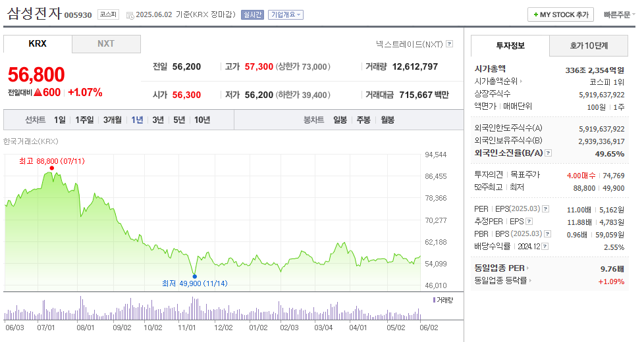The image size is (644, 342).
Task: Click current price 56,800
Action: [36, 74]
